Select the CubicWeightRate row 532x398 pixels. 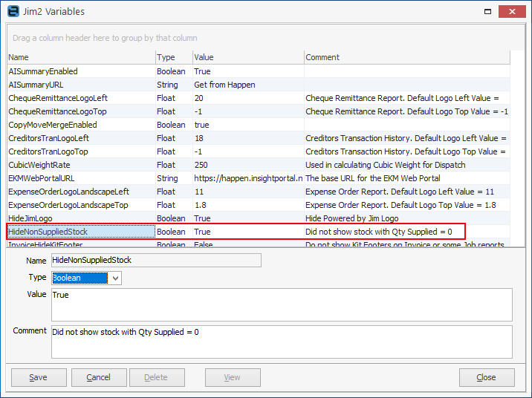(x=259, y=165)
